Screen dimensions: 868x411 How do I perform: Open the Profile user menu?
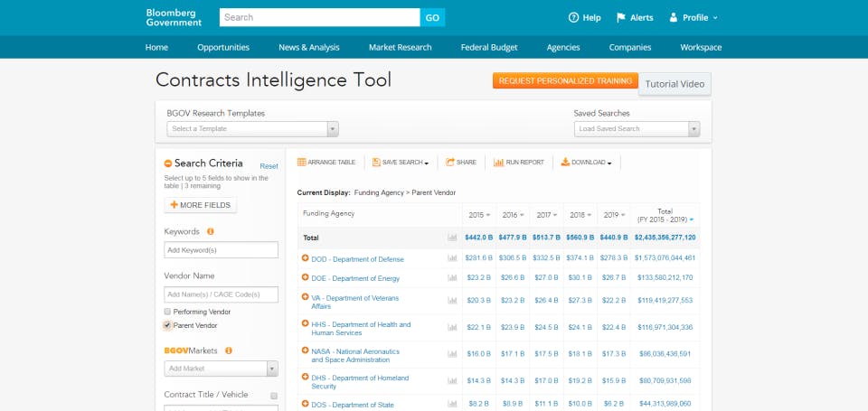point(693,18)
